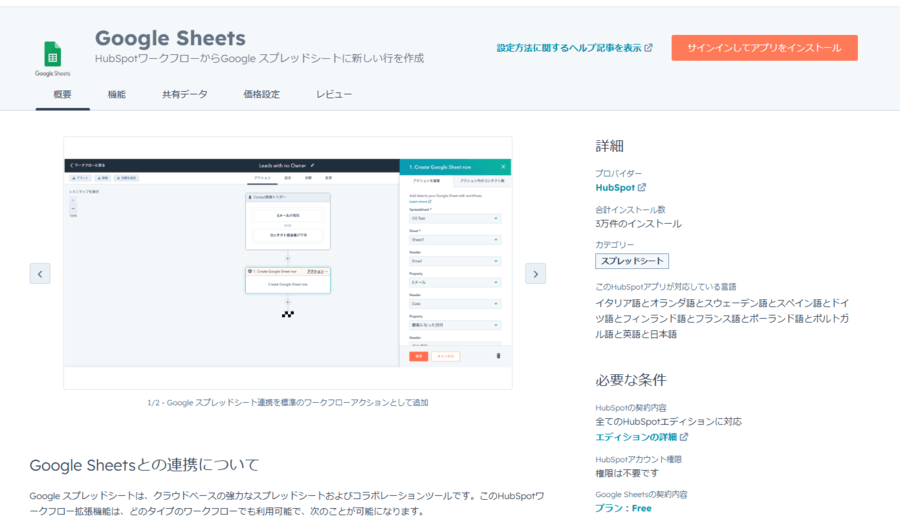Click サインインしてアプリをインストール button
Screen dimensions: 900x523
click(x=765, y=48)
